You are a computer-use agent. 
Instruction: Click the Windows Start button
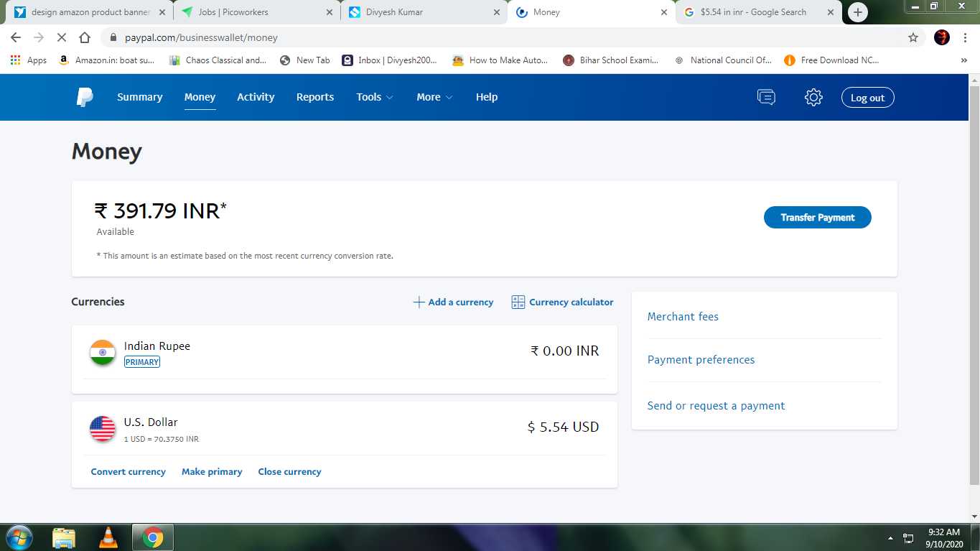click(19, 537)
